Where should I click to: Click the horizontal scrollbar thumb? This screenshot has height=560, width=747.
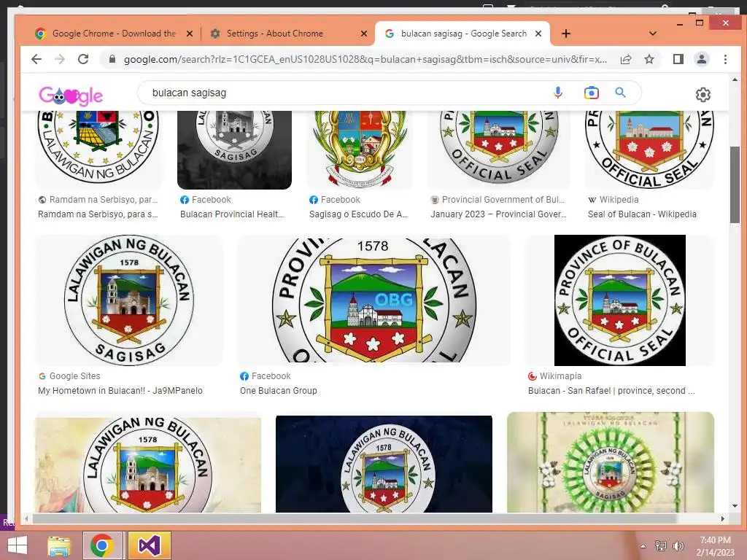pyautogui.click(x=355, y=518)
